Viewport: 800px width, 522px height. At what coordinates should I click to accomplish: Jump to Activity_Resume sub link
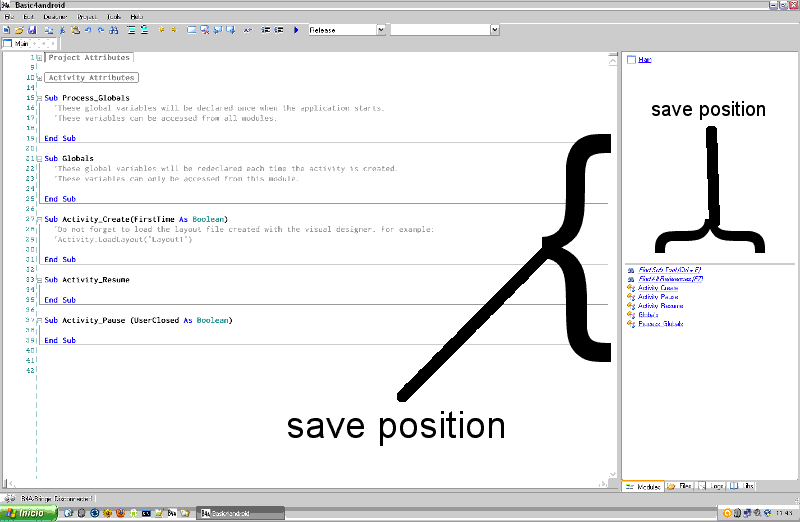pyautogui.click(x=661, y=306)
